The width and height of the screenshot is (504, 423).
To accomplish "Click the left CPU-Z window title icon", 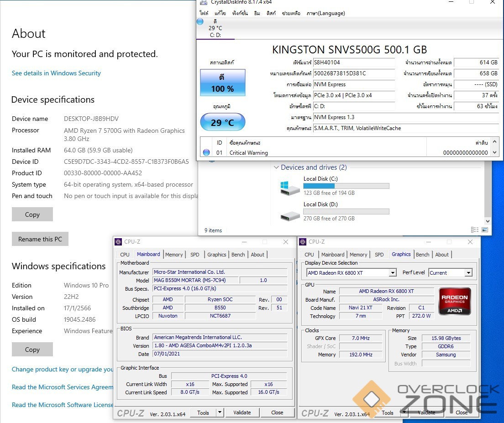I will (118, 242).
